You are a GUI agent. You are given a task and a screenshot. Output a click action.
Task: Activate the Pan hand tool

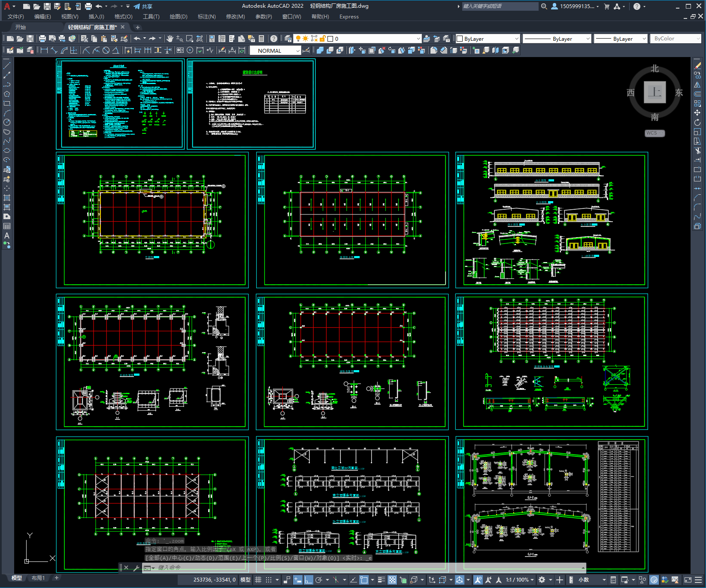click(x=170, y=39)
